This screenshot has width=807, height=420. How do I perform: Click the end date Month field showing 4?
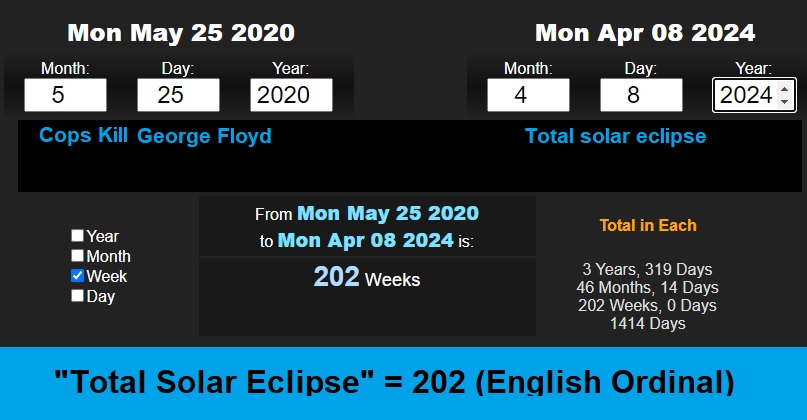pos(528,95)
